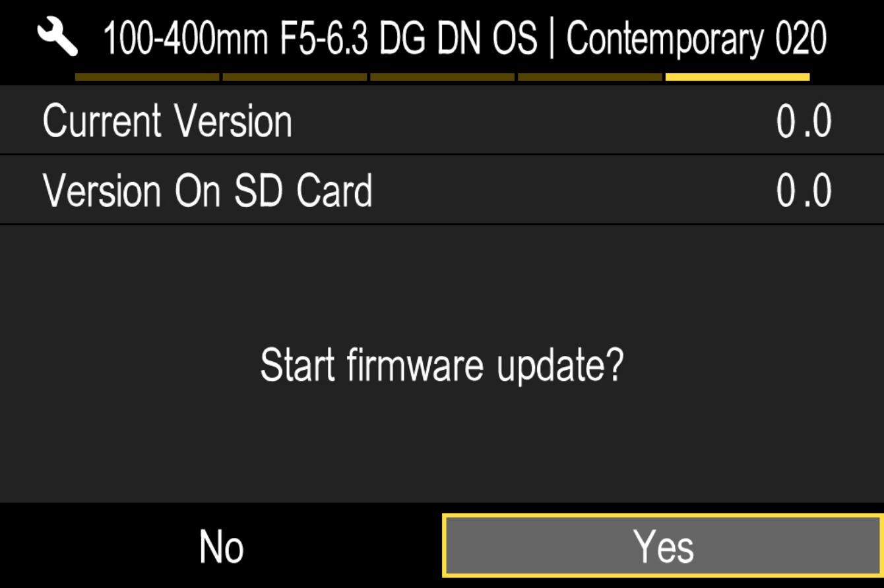The width and height of the screenshot is (884, 588).
Task: Choose Yes to start firmware update
Action: pyautogui.click(x=663, y=546)
